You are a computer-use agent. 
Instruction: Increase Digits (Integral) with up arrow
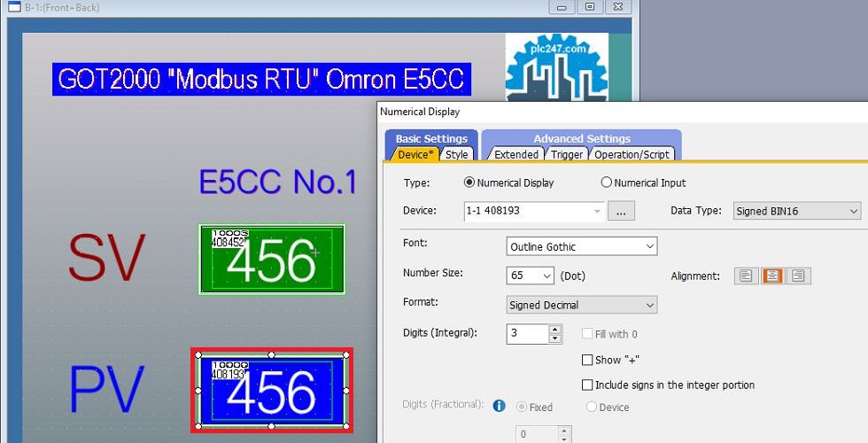[x=554, y=329]
